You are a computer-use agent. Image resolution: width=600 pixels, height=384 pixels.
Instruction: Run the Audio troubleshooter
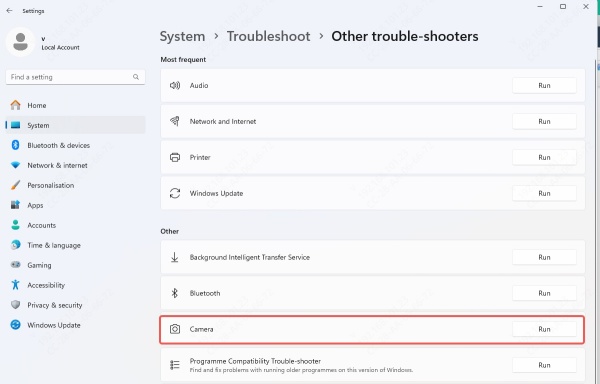click(x=544, y=85)
